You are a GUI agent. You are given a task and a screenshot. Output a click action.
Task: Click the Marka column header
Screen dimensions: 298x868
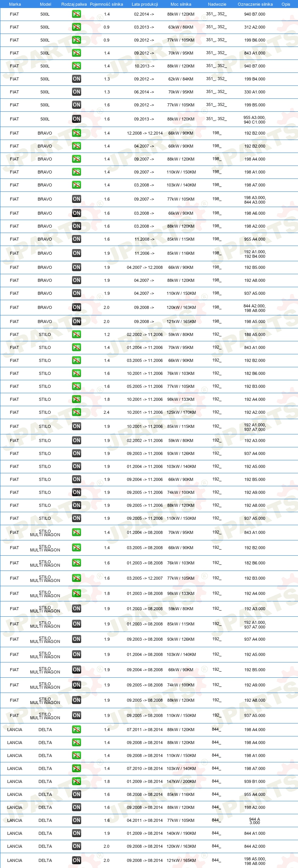(x=15, y=4)
